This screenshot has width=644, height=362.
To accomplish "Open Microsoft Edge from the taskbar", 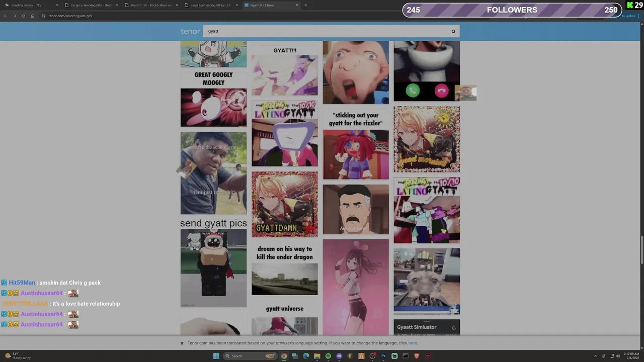I will pos(306,356).
